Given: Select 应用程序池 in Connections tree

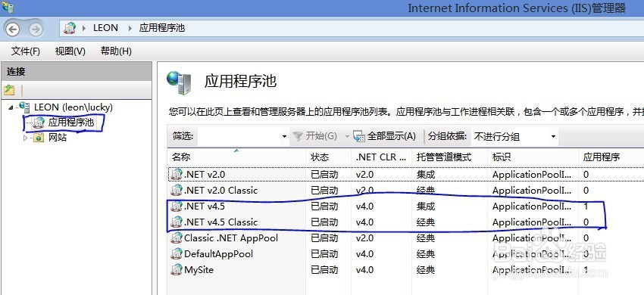Looking at the screenshot, I should click(71, 123).
